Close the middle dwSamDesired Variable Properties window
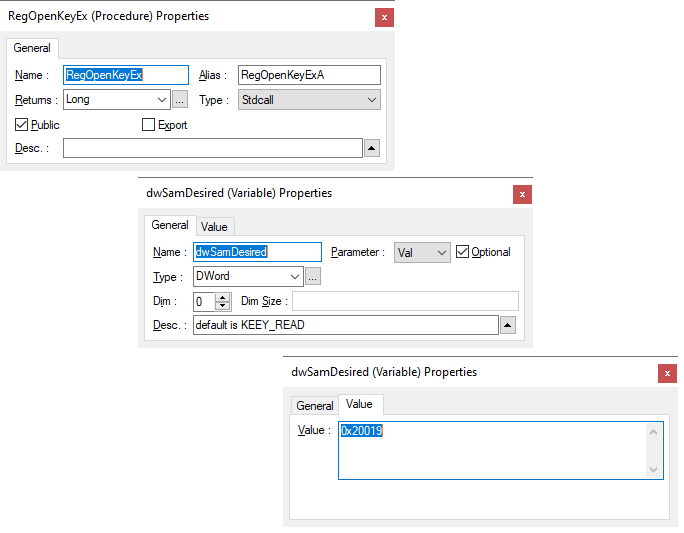The image size is (684, 533). [x=522, y=195]
